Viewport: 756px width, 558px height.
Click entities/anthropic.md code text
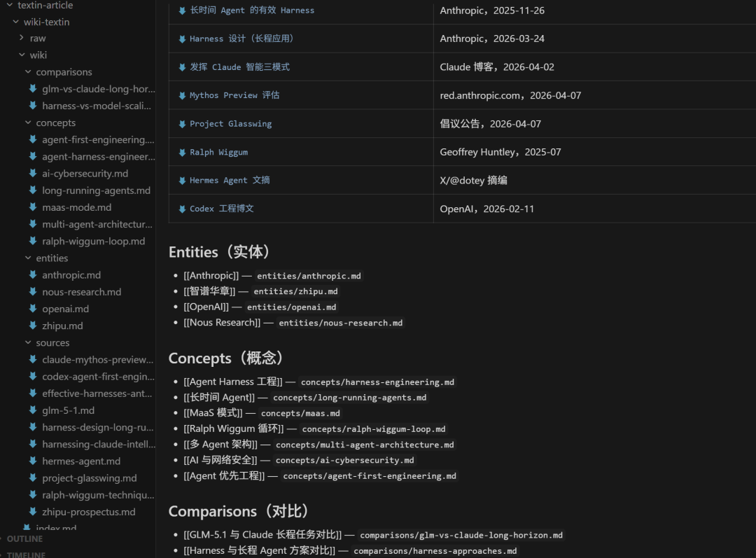click(309, 276)
